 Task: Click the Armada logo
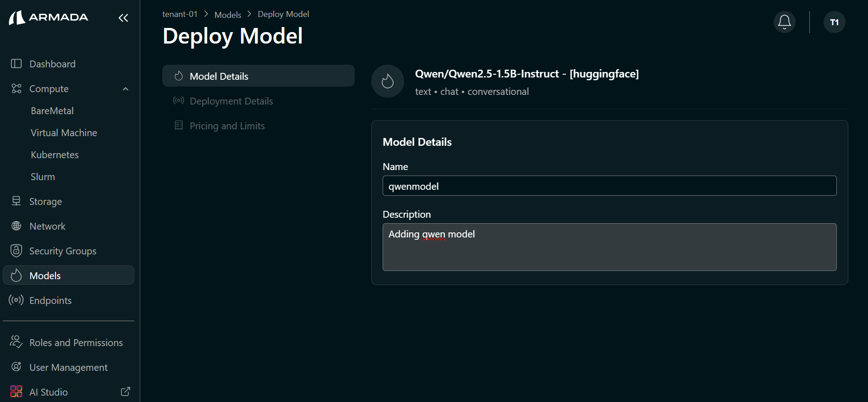(x=48, y=17)
